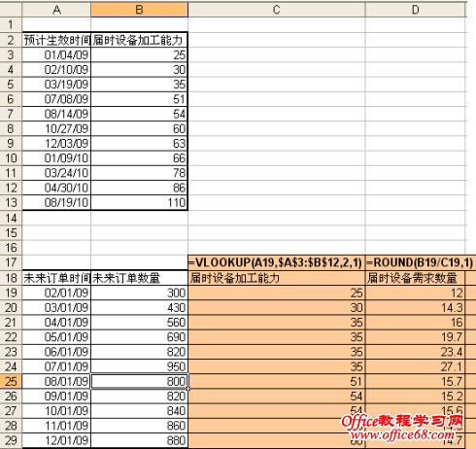
Task: Click order quantity 880
Action: [139, 440]
